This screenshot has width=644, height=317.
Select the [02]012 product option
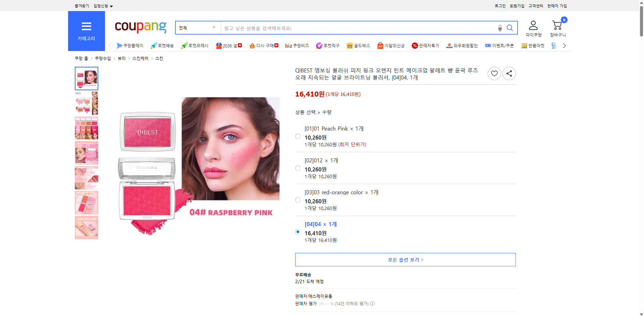click(x=298, y=168)
